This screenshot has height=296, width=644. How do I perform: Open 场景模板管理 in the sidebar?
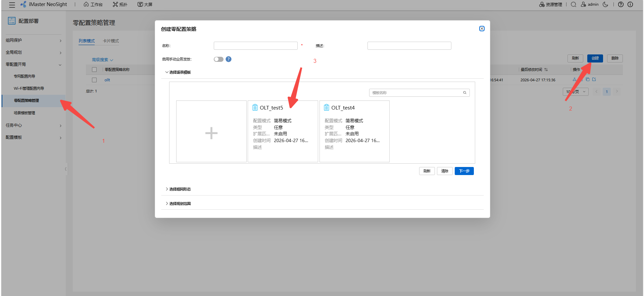coord(24,113)
